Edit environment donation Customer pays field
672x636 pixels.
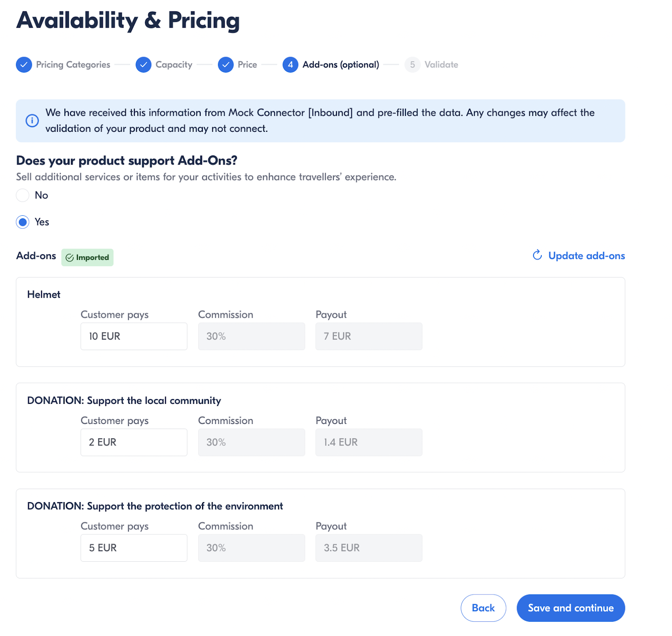click(x=134, y=548)
